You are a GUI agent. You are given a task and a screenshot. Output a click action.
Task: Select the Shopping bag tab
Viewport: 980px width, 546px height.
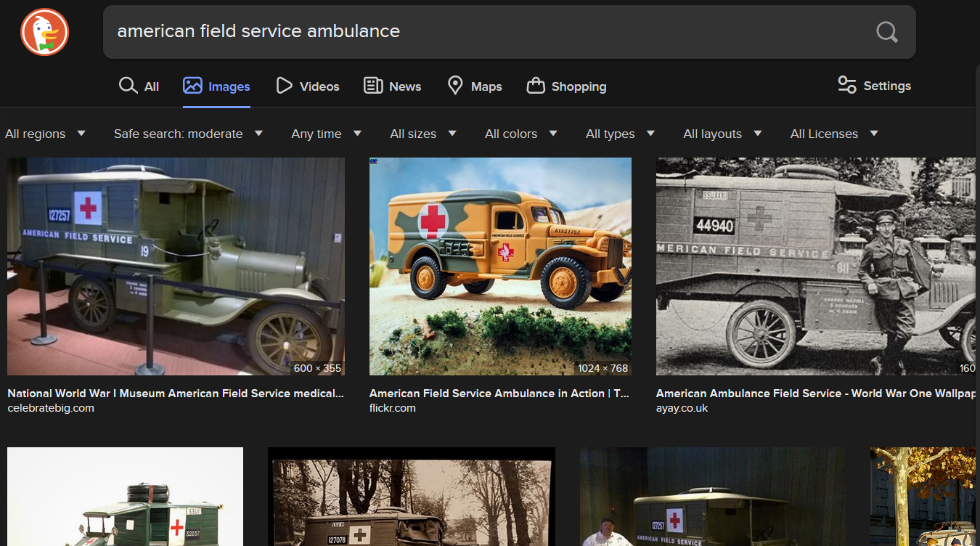(x=566, y=86)
